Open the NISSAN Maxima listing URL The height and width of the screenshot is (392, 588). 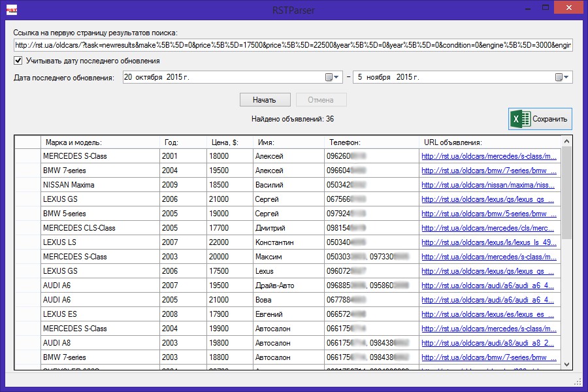click(x=488, y=185)
